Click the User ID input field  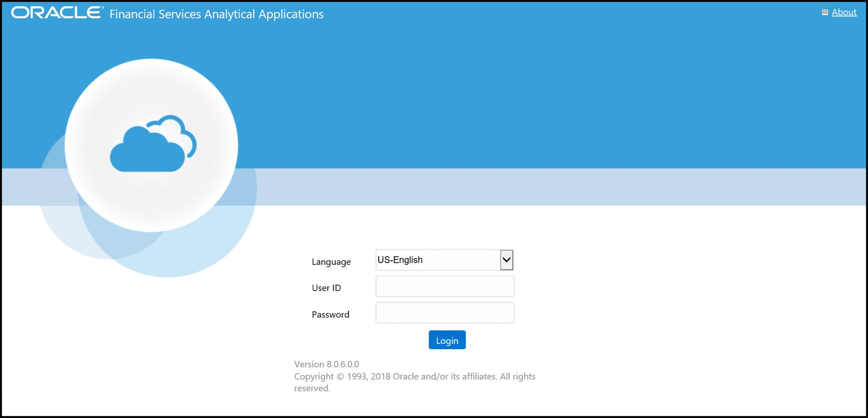(x=445, y=286)
